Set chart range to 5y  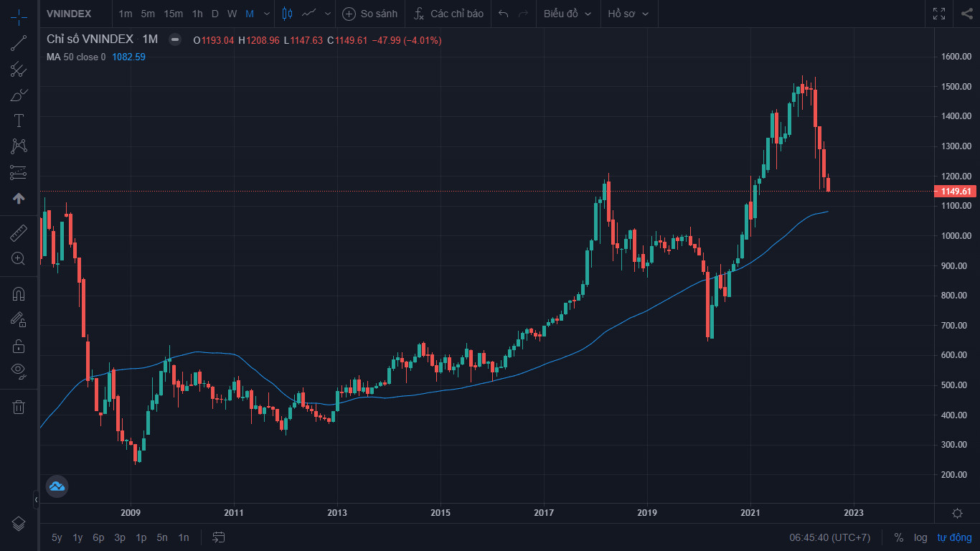(57, 537)
